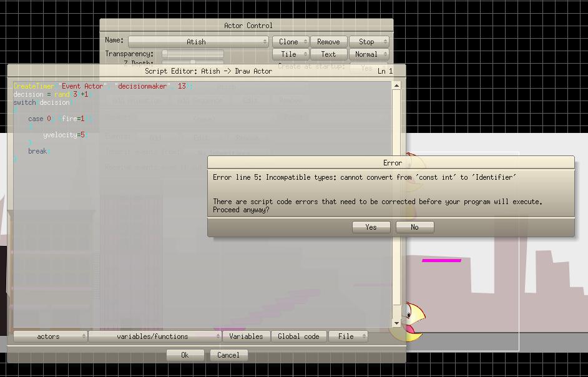
Task: Click No in the Error dialog
Action: [x=414, y=227]
